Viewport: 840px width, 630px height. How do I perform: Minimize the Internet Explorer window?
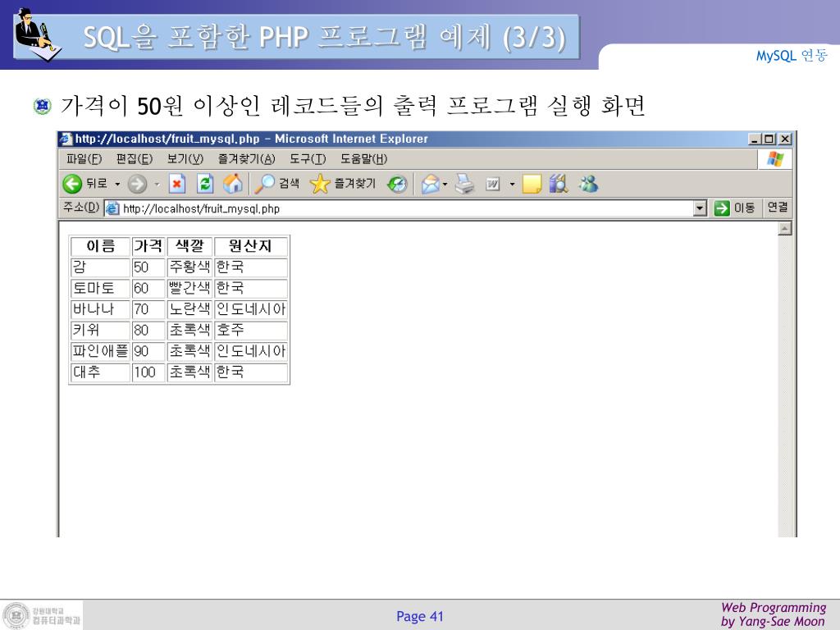click(755, 139)
